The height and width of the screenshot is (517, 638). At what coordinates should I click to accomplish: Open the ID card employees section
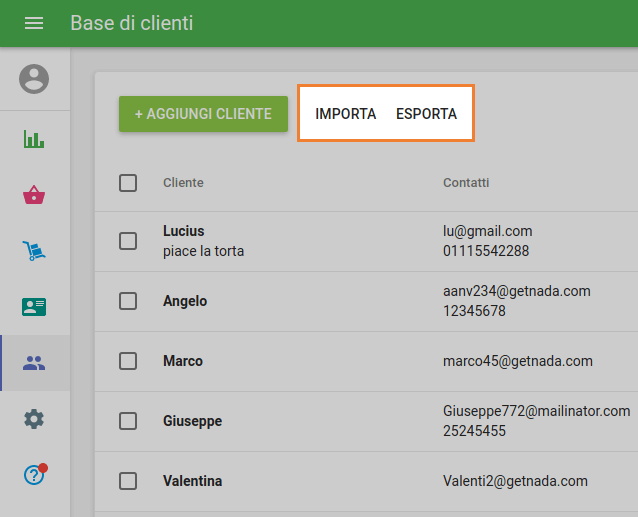[34, 307]
